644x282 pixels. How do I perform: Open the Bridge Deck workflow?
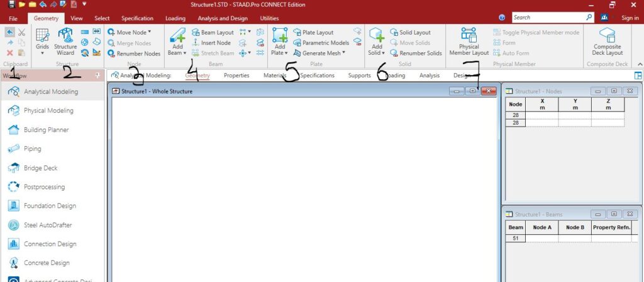[x=52, y=168]
